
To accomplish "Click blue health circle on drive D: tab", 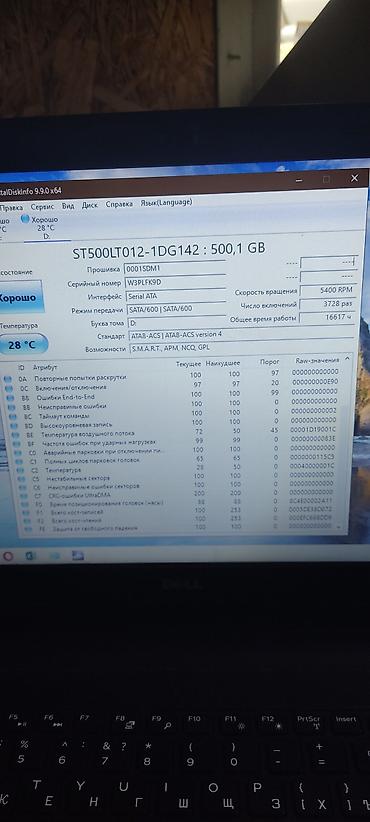I will (25, 219).
